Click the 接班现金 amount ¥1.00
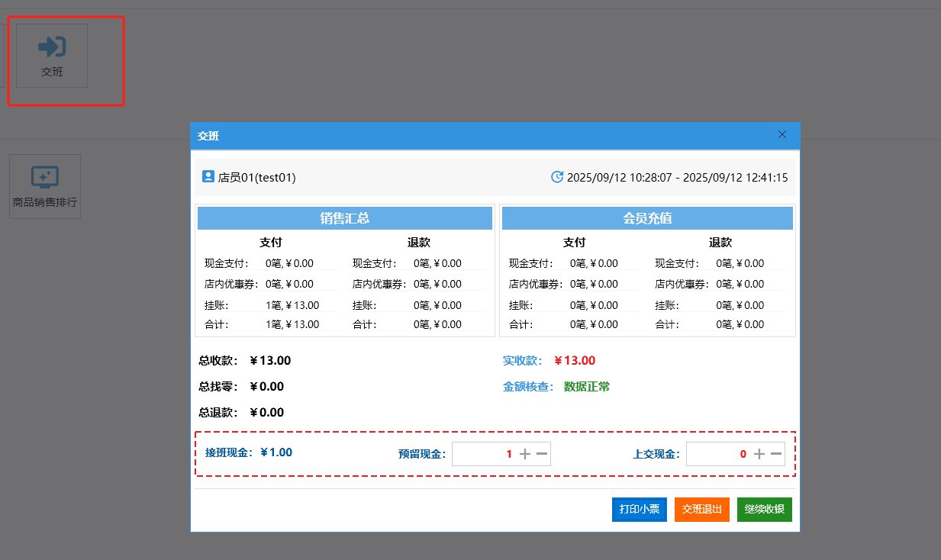 276,452
